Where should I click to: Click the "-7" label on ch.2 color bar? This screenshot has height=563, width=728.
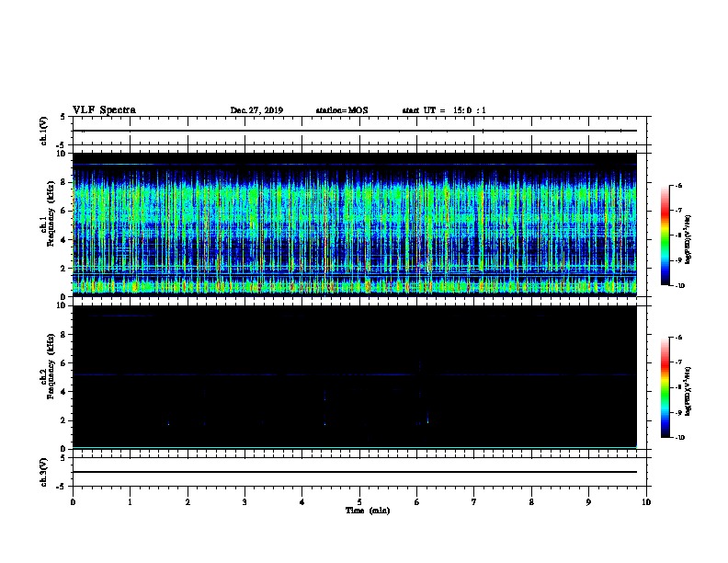point(678,362)
